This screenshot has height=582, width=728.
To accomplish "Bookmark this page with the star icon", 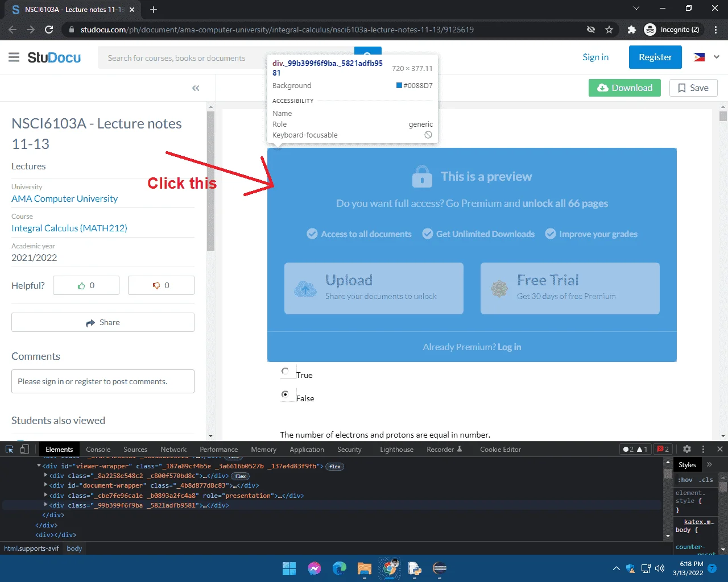I will (x=609, y=30).
